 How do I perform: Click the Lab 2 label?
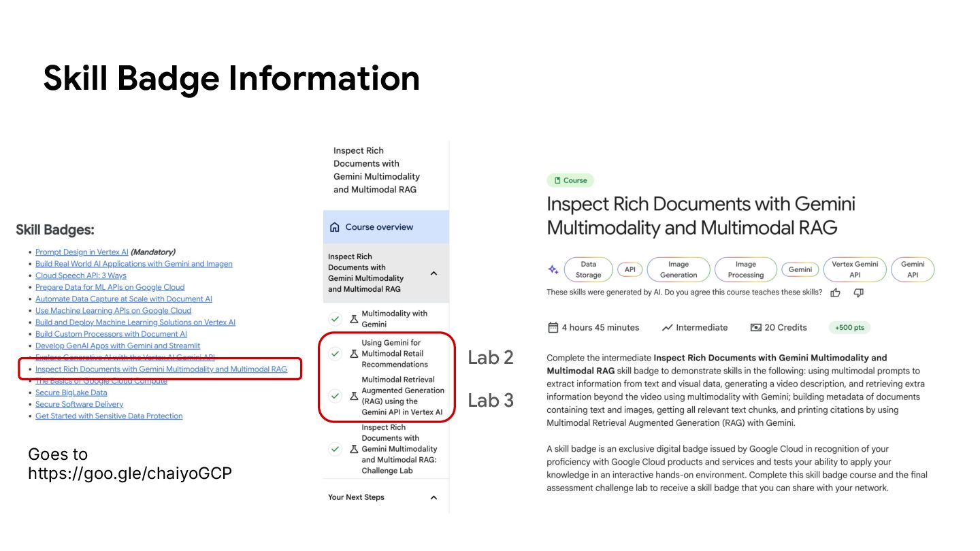coord(490,357)
